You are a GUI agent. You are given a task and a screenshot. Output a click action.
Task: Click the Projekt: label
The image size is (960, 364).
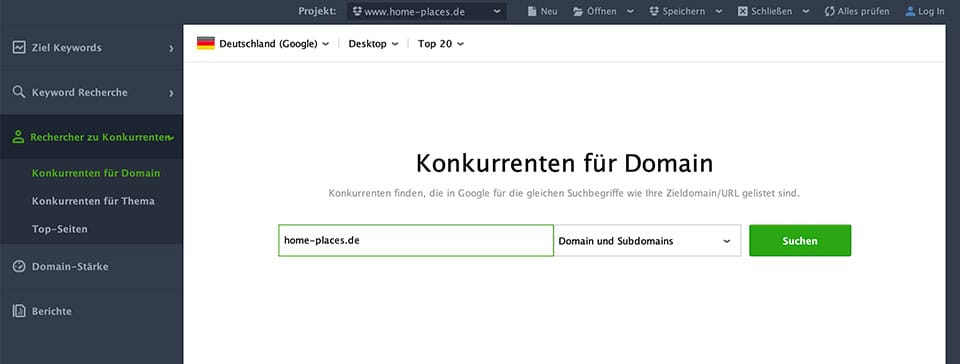(x=317, y=11)
